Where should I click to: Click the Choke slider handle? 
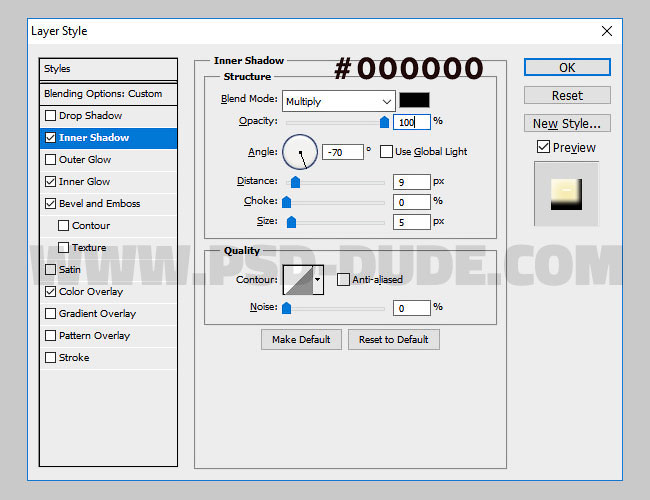(286, 202)
